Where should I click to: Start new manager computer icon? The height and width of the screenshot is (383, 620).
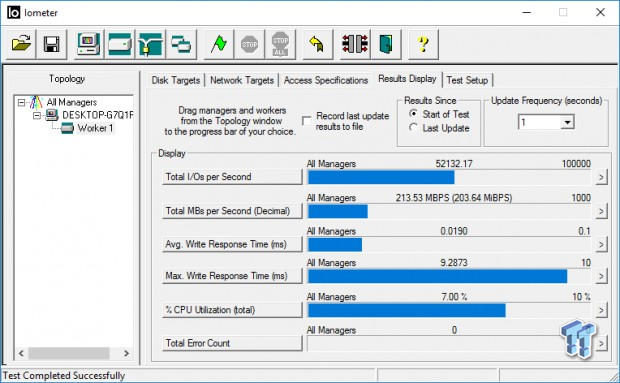tap(89, 44)
